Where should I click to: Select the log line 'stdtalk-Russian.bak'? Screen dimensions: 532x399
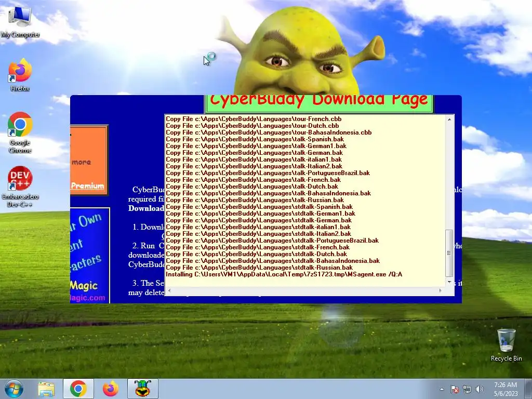click(259, 268)
